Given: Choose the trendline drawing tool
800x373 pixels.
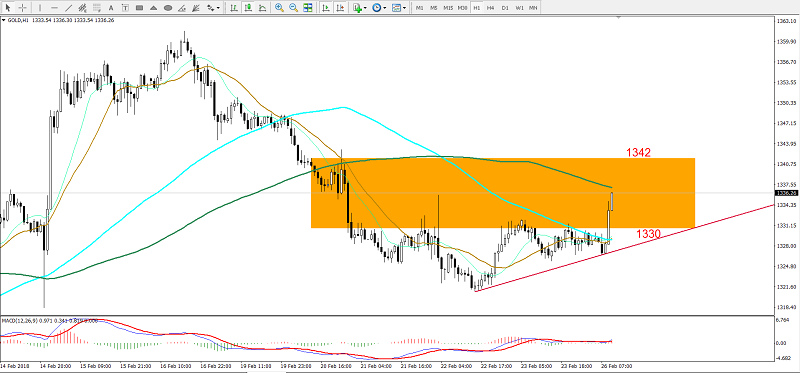Looking at the screenshot, I should [68, 8].
